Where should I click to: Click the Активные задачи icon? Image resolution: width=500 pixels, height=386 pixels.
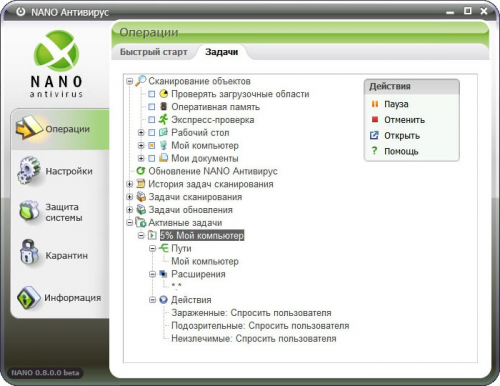point(141,222)
